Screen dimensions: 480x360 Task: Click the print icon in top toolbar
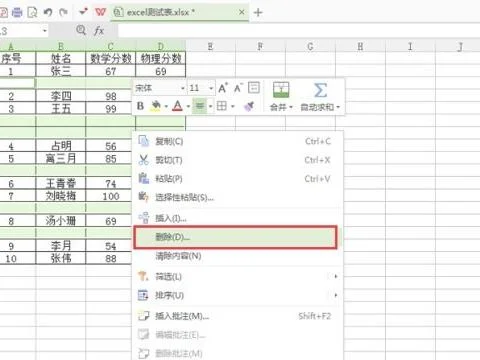click(x=17, y=12)
